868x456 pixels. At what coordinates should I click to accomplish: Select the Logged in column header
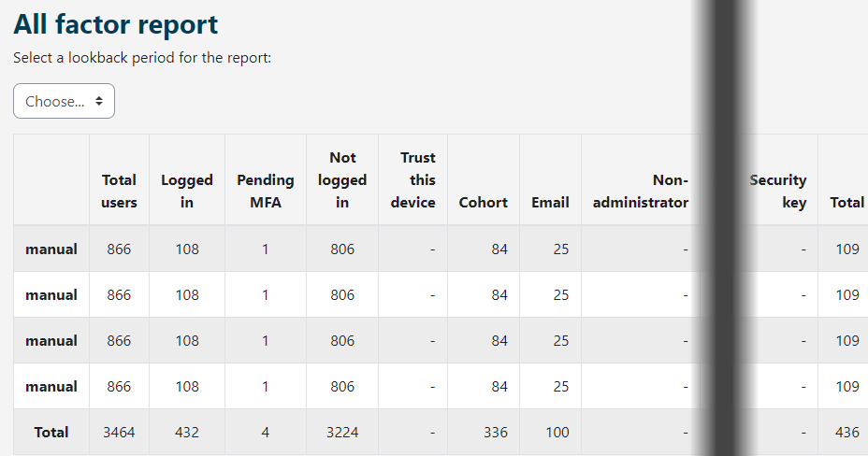[187, 191]
